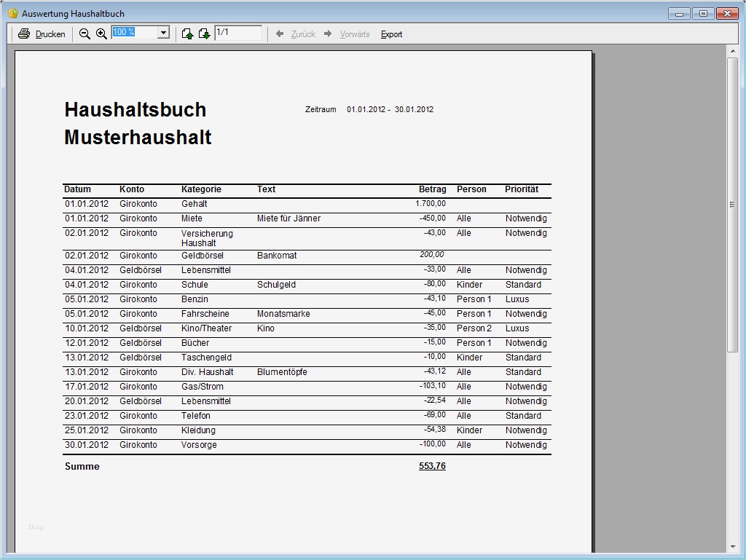The width and height of the screenshot is (746, 560).
Task: Open the zoom percentage dropdown arrow
Action: [x=163, y=33]
